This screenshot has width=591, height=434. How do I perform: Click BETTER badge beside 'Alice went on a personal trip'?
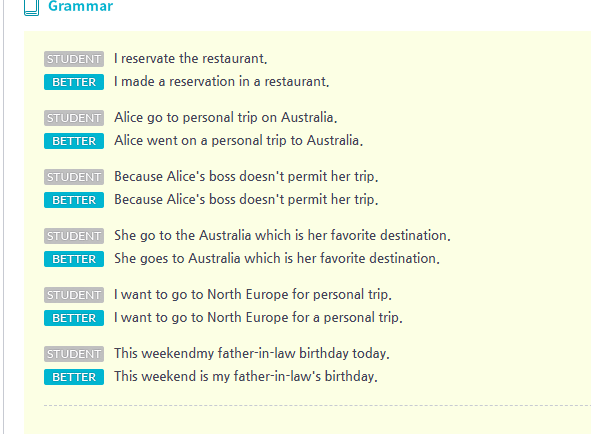pos(74,141)
